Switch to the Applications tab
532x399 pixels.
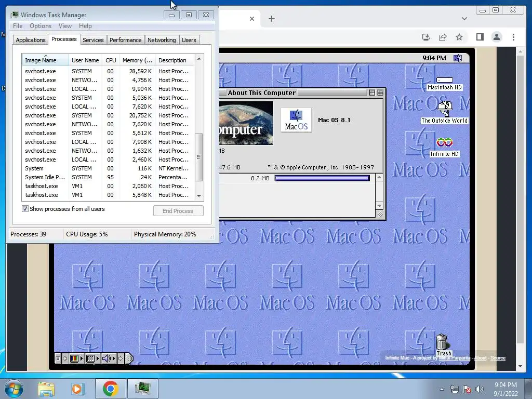click(x=31, y=40)
